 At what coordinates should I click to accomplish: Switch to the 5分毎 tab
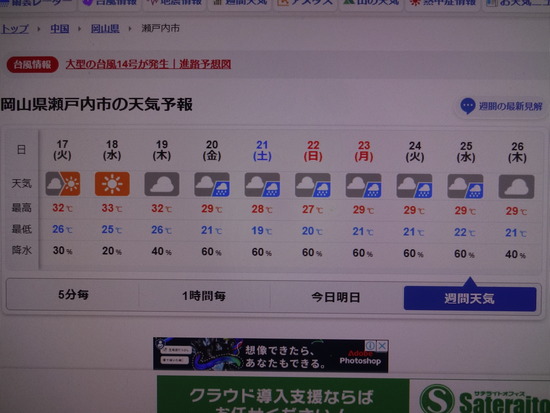coord(73,295)
